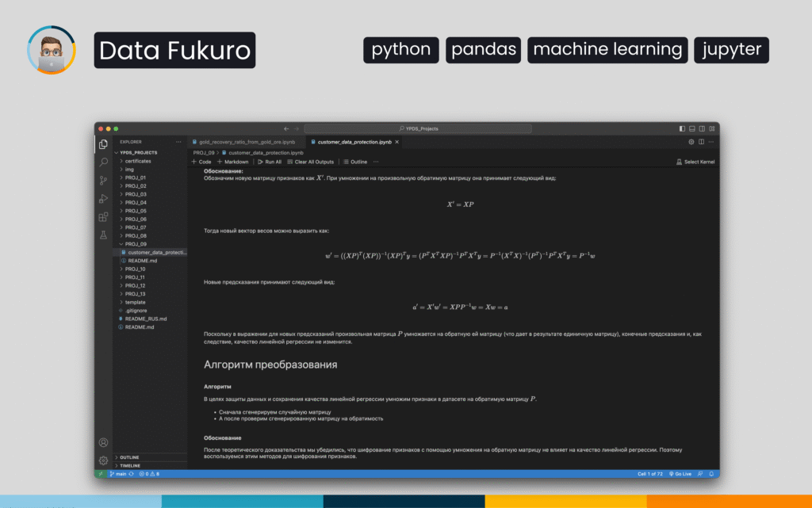Image resolution: width=812 pixels, height=508 pixels.
Task: Open the Extensions view
Action: pyautogui.click(x=103, y=216)
